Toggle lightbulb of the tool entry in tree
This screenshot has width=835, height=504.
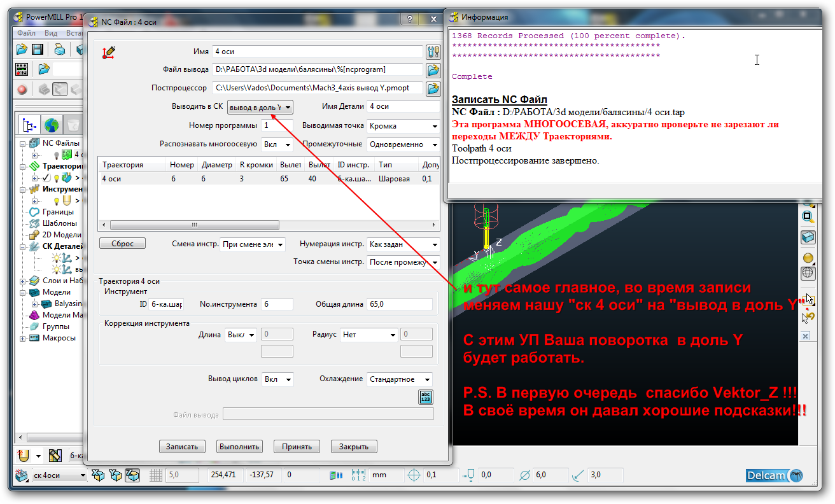(x=57, y=200)
